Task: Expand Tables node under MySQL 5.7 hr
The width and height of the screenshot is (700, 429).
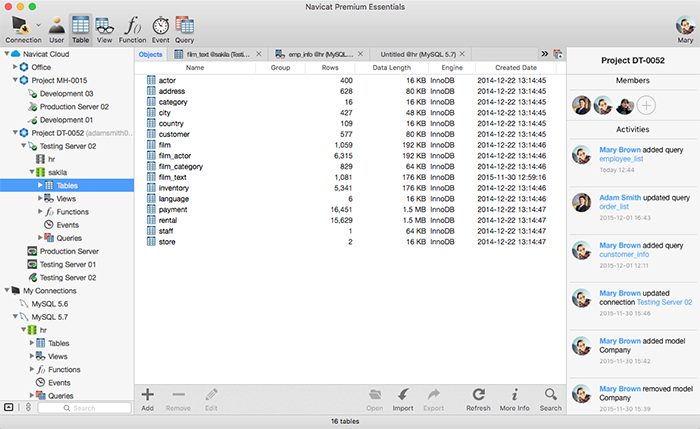Action: [32, 343]
